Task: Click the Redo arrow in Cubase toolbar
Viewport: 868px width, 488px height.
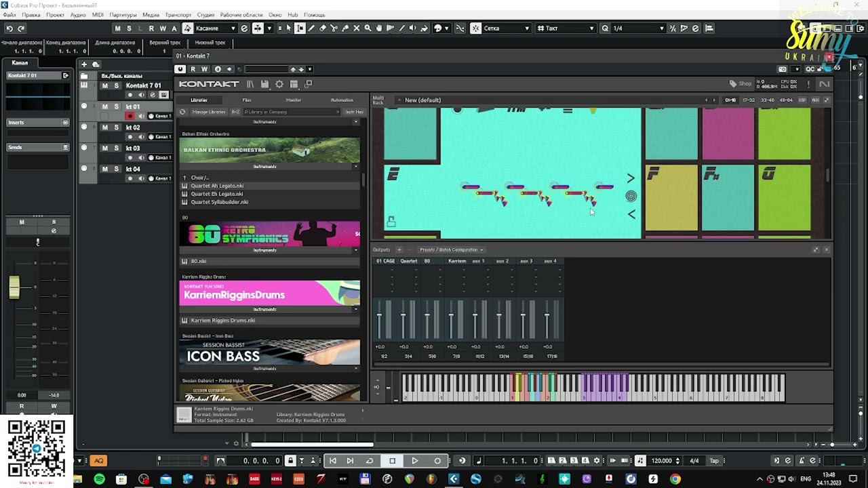Action: 21,28
